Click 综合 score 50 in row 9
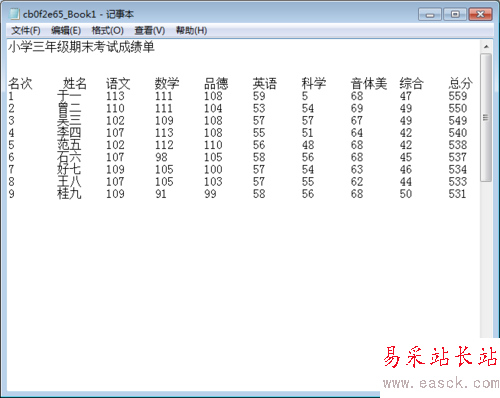This screenshot has height=398, width=500. pyautogui.click(x=406, y=194)
